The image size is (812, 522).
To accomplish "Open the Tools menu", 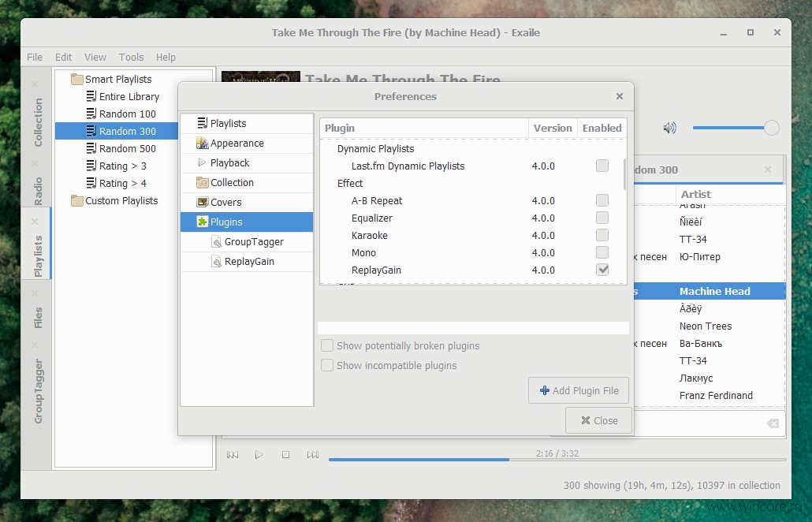I will pos(131,57).
